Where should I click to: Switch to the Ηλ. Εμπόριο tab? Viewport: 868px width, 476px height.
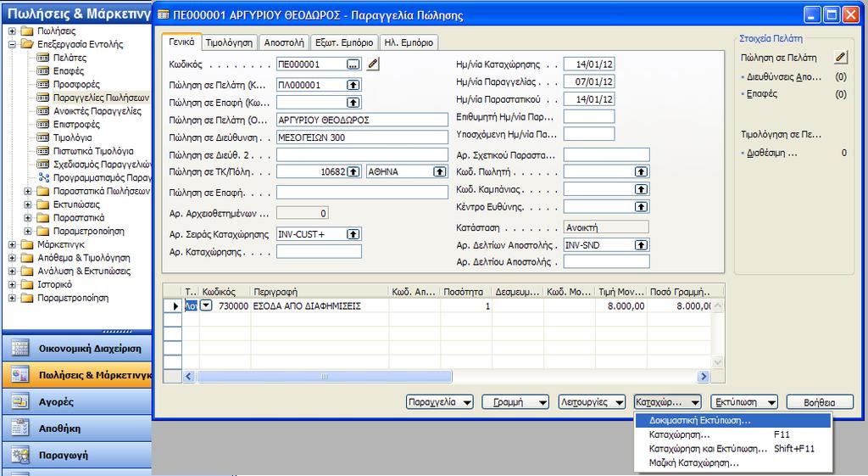[409, 42]
